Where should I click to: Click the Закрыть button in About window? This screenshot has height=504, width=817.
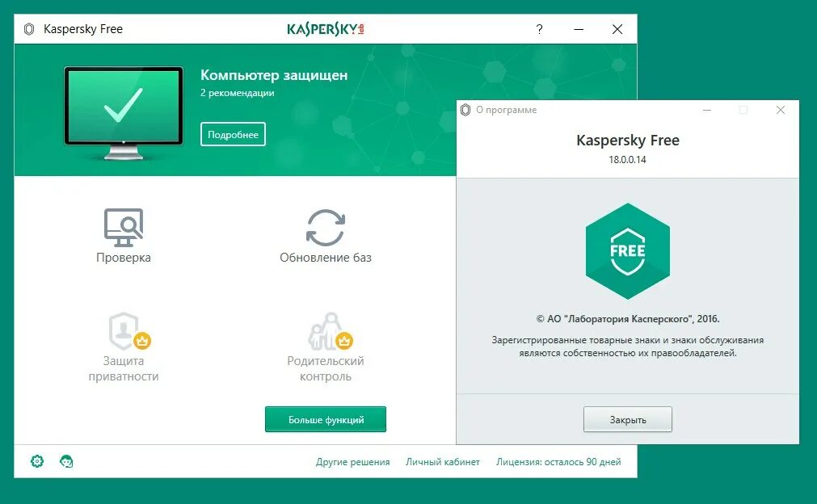click(627, 420)
